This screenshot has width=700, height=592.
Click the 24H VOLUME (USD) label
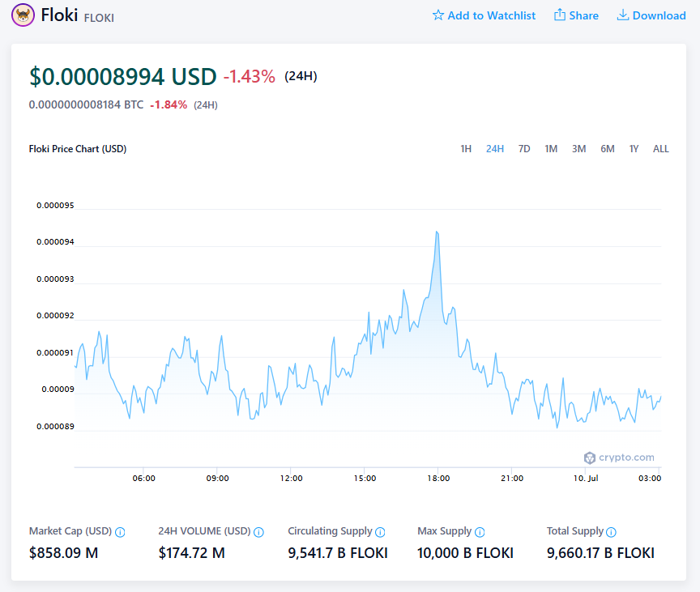204,531
